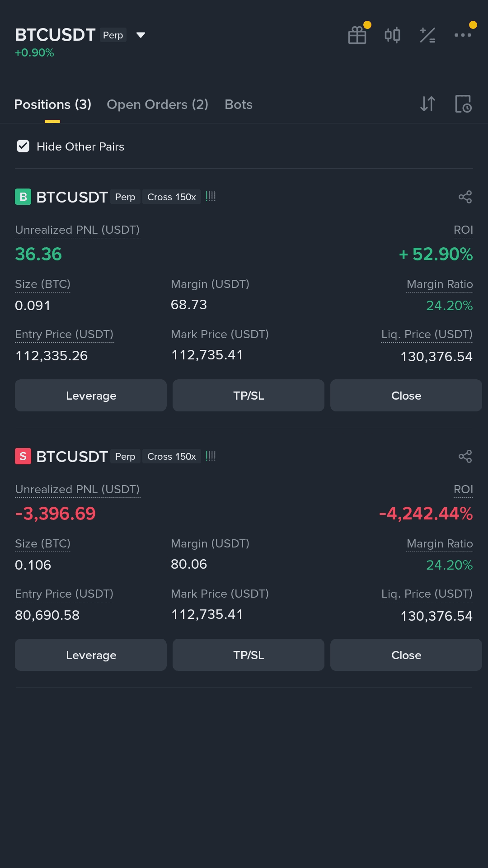The height and width of the screenshot is (868, 488).
Task: Expand the BTCUSDT pair selector arrow
Action: tap(141, 35)
